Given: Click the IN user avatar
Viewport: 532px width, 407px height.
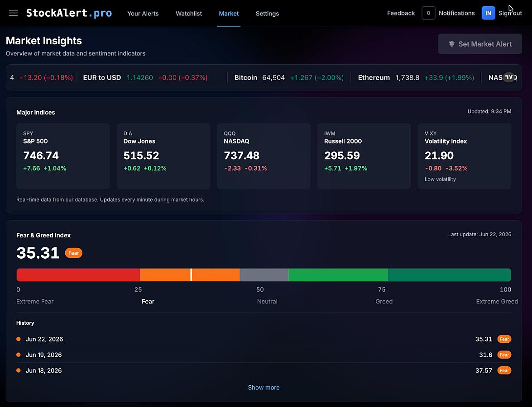Looking at the screenshot, I should tap(488, 13).
